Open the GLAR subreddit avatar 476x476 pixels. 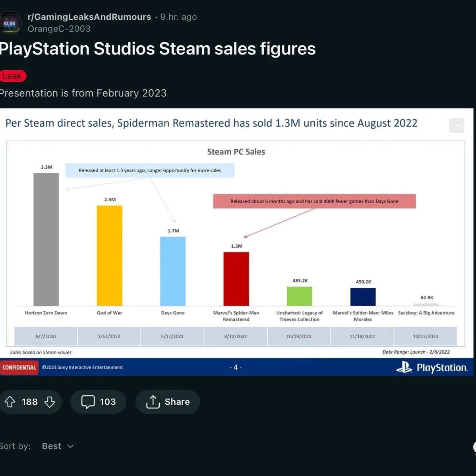pos(10,23)
